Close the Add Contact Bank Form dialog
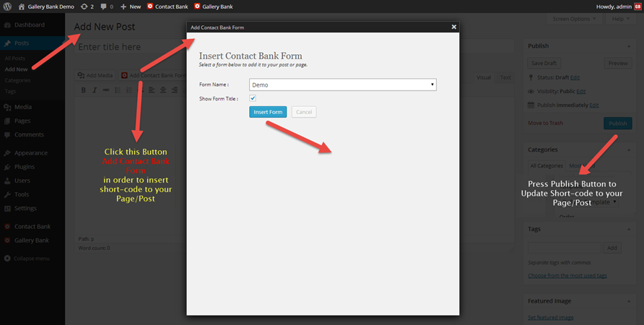Screen dimensions: 644x325 453,27
